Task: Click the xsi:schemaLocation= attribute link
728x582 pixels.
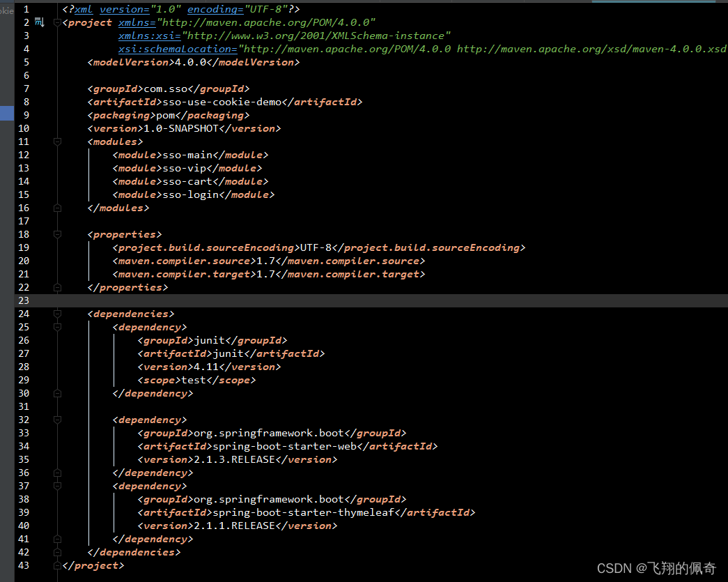Action: 178,49
